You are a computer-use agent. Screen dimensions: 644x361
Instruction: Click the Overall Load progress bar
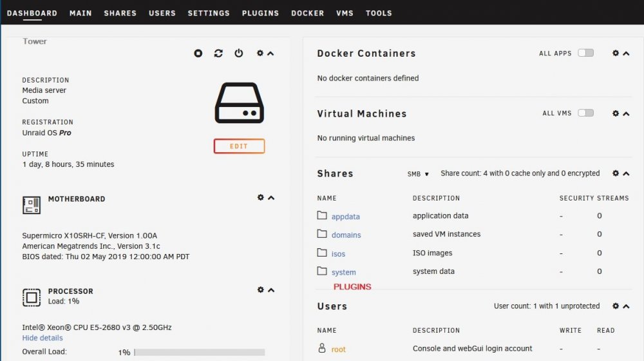(x=199, y=353)
